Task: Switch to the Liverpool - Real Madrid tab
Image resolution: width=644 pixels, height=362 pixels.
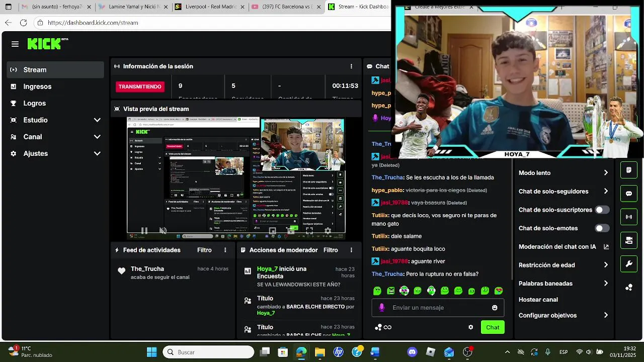Action: [x=209, y=7]
